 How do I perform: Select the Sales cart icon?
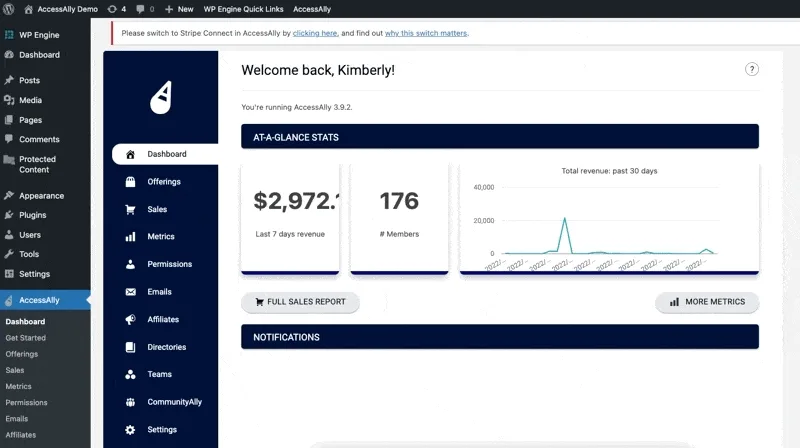tap(130, 210)
